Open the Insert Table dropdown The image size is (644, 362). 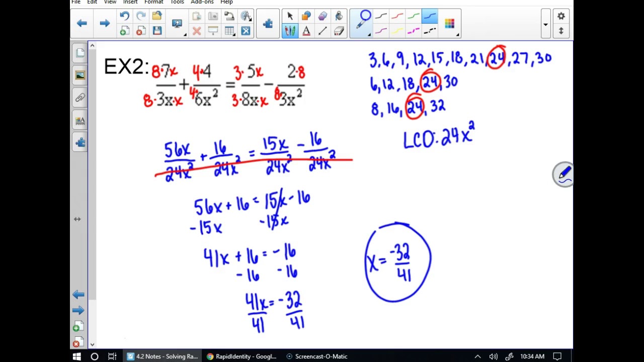tap(230, 31)
